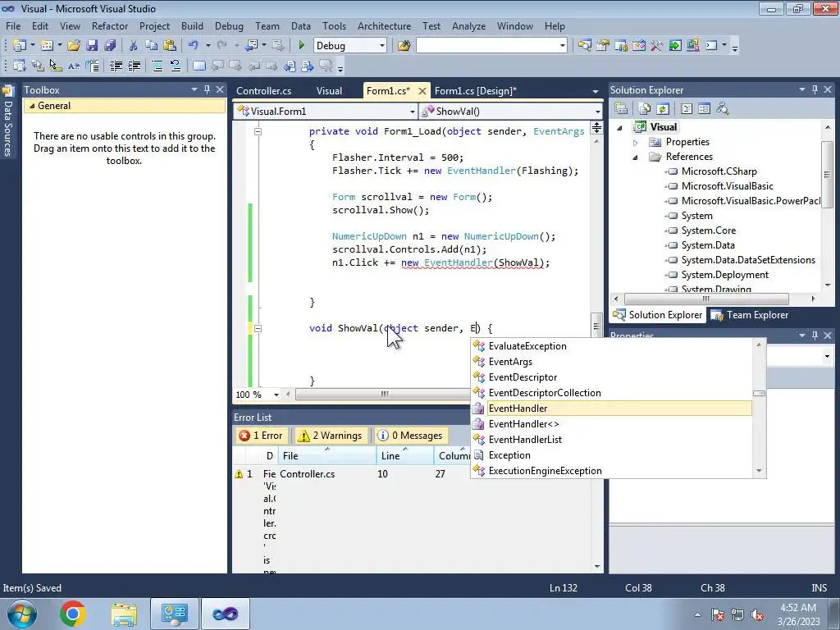The image size is (840, 630).
Task: Open Windows Explorer from the taskbar
Action: [x=124, y=614]
